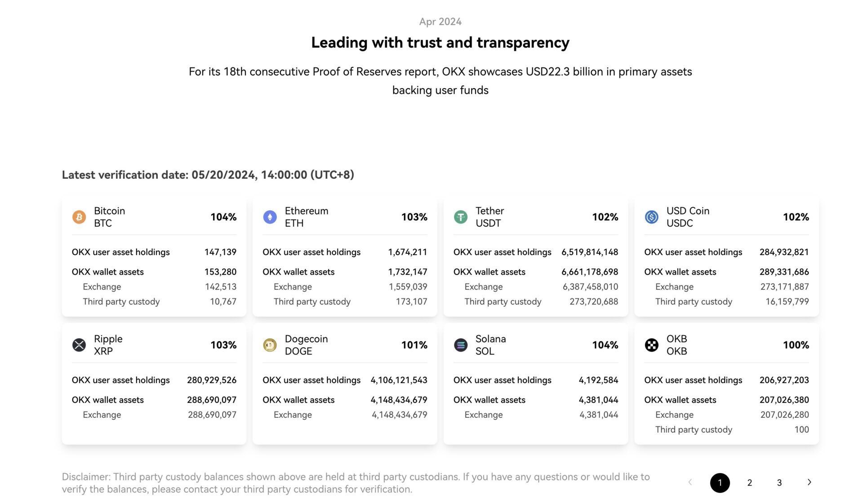Image resolution: width=863 pixels, height=504 pixels.
Task: Switch to pagination page 2
Action: [749, 482]
